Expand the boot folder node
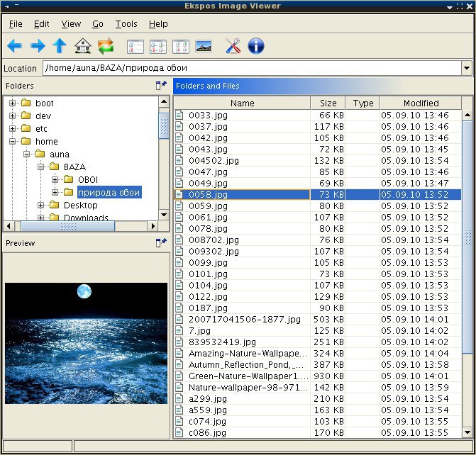476x455 pixels. coord(12,103)
